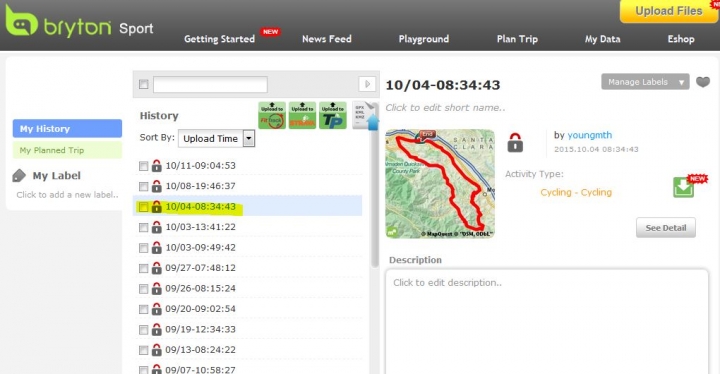Upload to TrainingPeaks icon
Image resolution: width=720 pixels, height=374 pixels.
pos(333,115)
